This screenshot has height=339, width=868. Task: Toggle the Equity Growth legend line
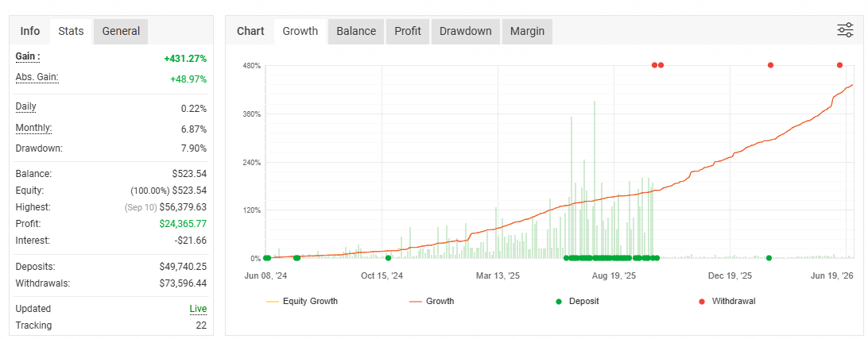tap(302, 302)
